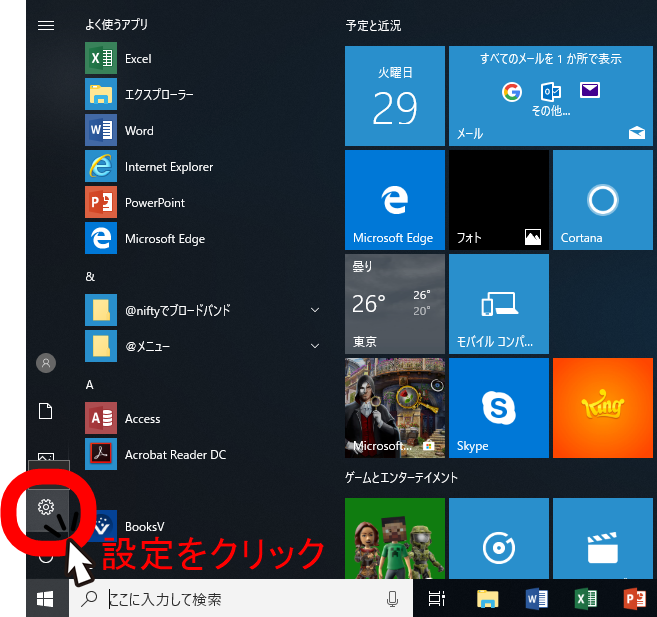This screenshot has width=657, height=617.
Task: Open PowerPoint from the taskbar
Action: coord(635,599)
